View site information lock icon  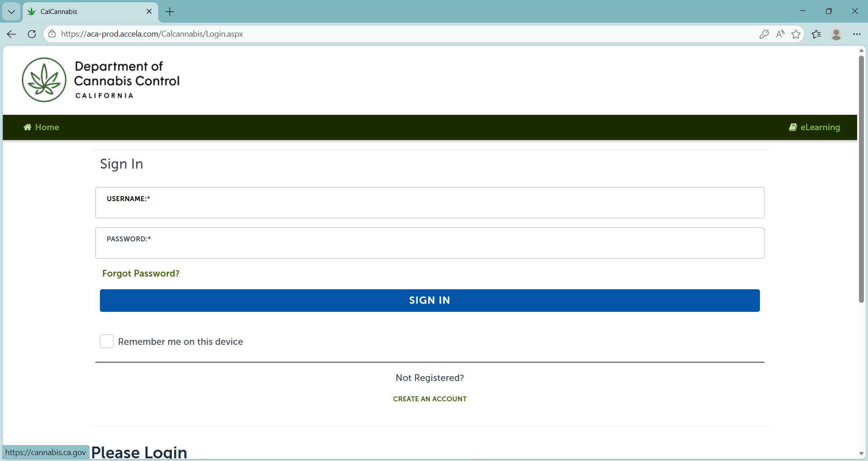(x=52, y=34)
